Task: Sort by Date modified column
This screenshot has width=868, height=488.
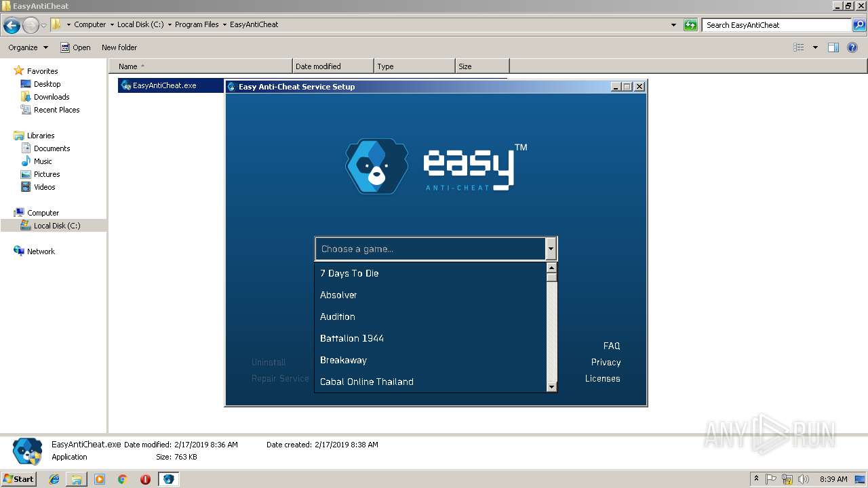Action: point(333,66)
